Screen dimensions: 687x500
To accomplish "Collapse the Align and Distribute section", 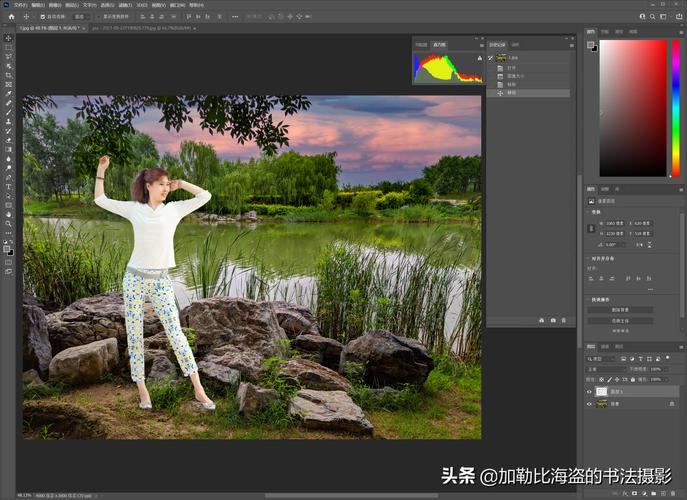I will [x=588, y=259].
